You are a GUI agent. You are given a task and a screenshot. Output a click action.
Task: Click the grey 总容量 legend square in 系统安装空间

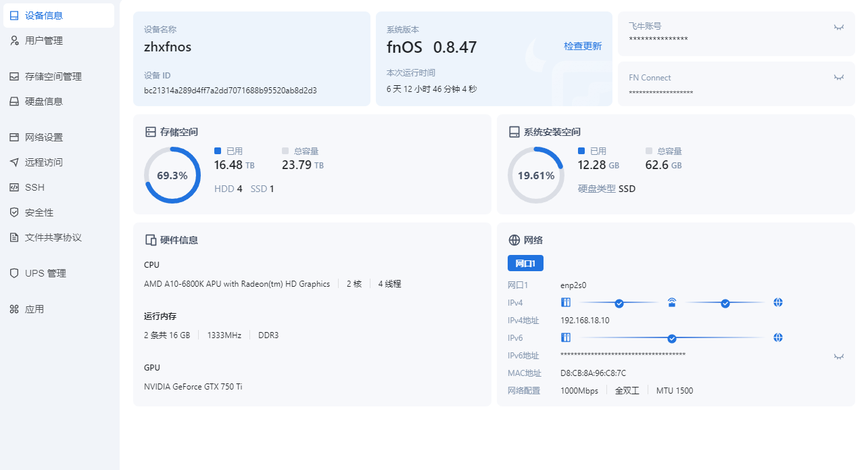coord(649,151)
